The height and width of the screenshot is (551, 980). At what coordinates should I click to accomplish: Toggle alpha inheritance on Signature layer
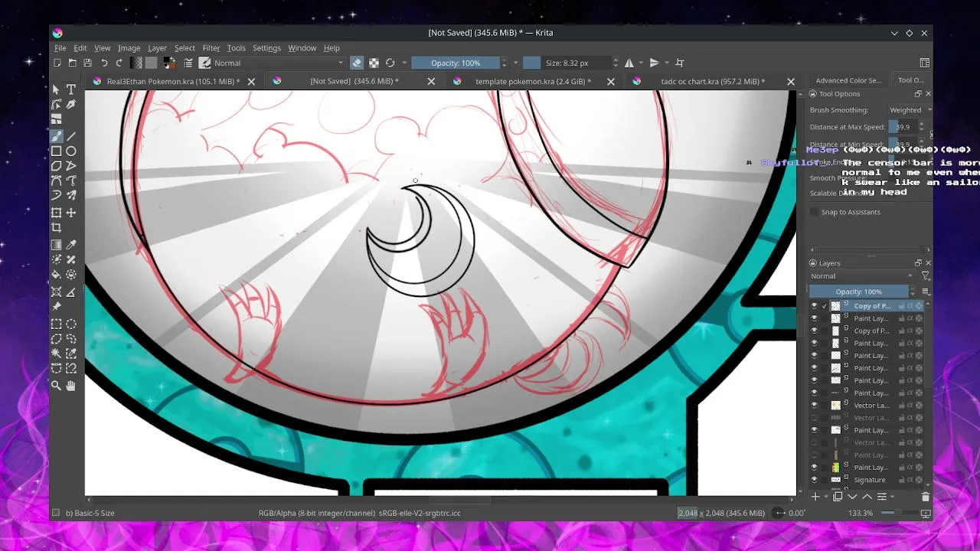pos(910,480)
